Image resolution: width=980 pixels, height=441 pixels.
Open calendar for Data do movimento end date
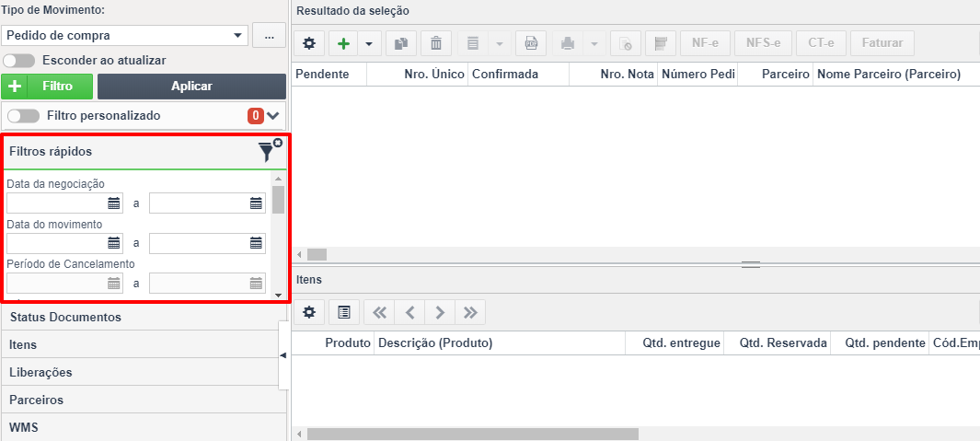click(256, 243)
